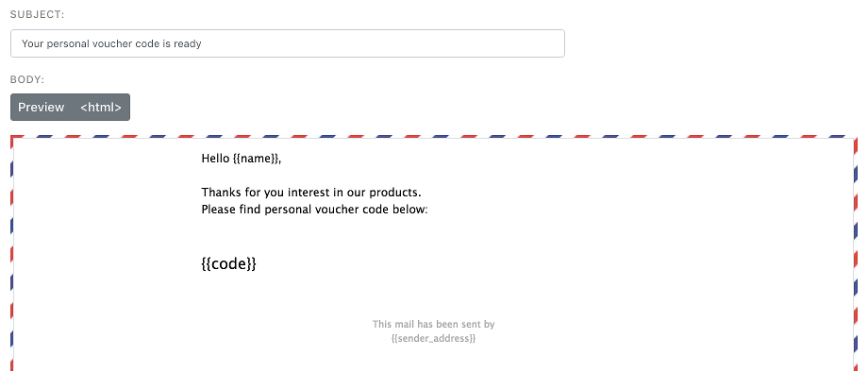Select the {{code}} placeholder
Image resolution: width=868 pixels, height=371 pixels.
coord(228,263)
